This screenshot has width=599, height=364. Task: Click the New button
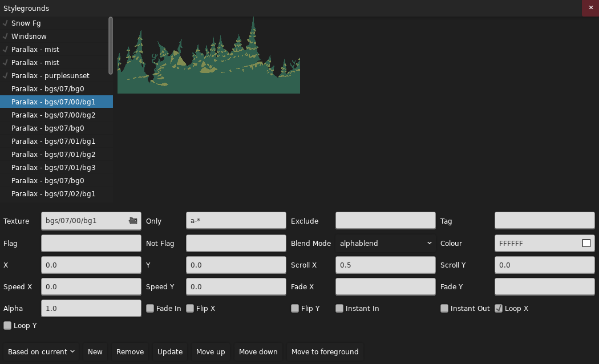click(x=95, y=352)
